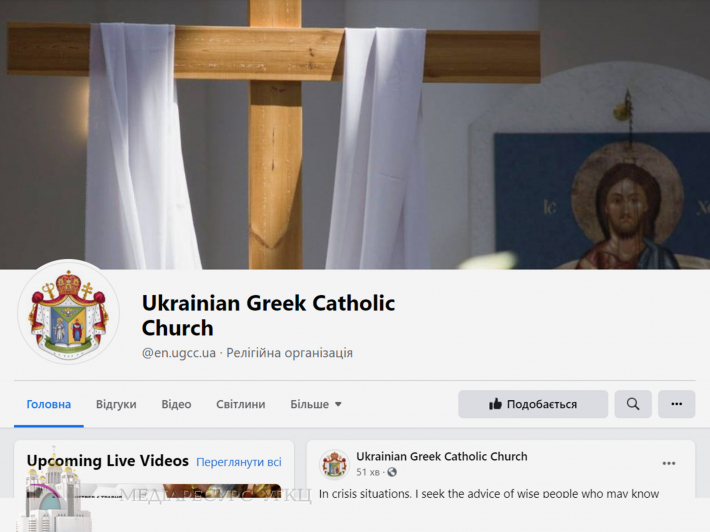Open the upcoming live video thumbnail
710x532 pixels.
154,491
